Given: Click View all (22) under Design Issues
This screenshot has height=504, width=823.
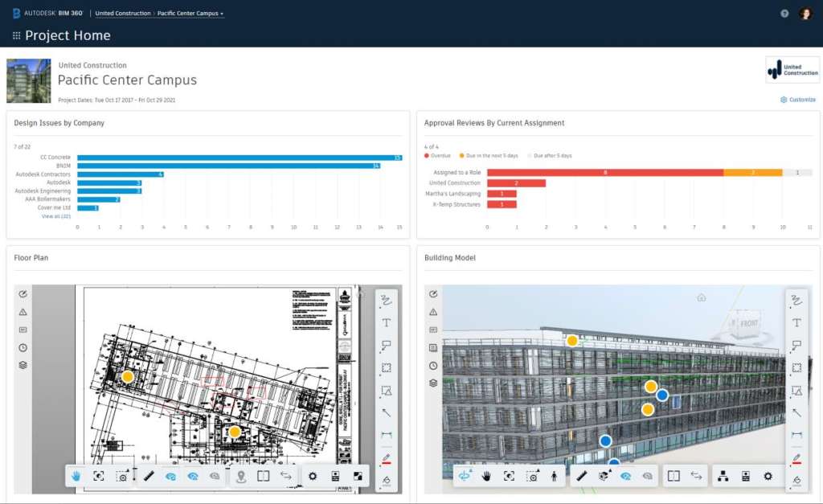Looking at the screenshot, I should point(56,216).
